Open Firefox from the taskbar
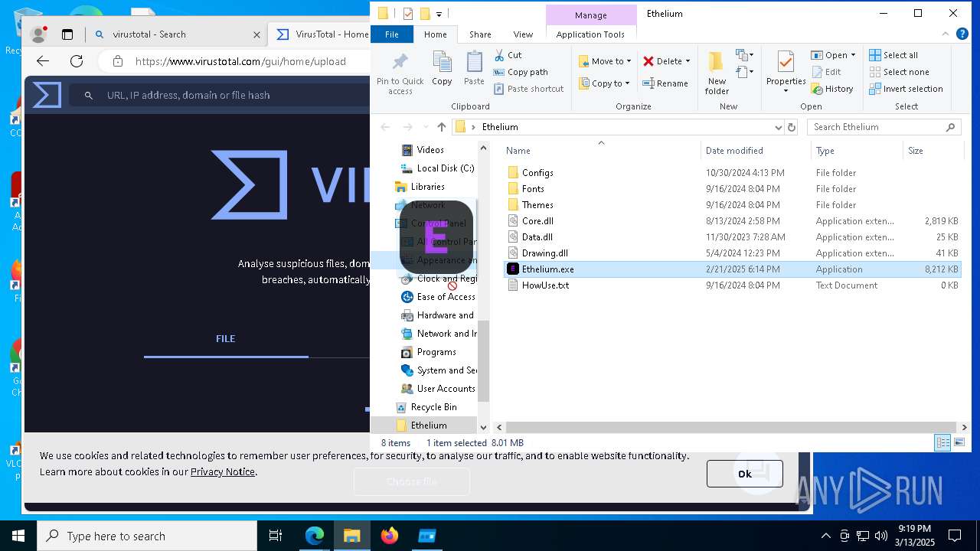980x551 pixels. (389, 536)
